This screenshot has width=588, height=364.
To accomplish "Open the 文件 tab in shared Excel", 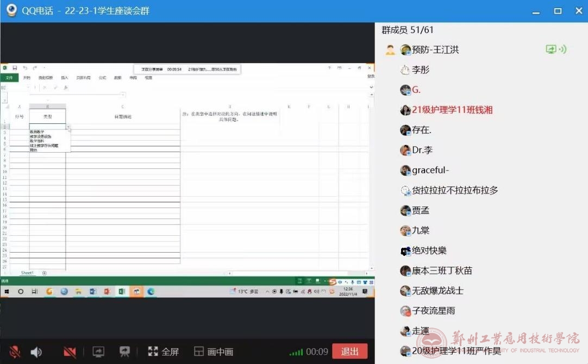I will pos(9,78).
